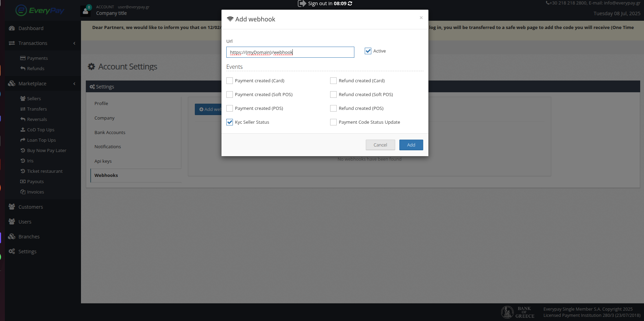Viewport: 644px width, 321px height.
Task: Select the Refunds icon in the sidebar
Action: [23, 68]
